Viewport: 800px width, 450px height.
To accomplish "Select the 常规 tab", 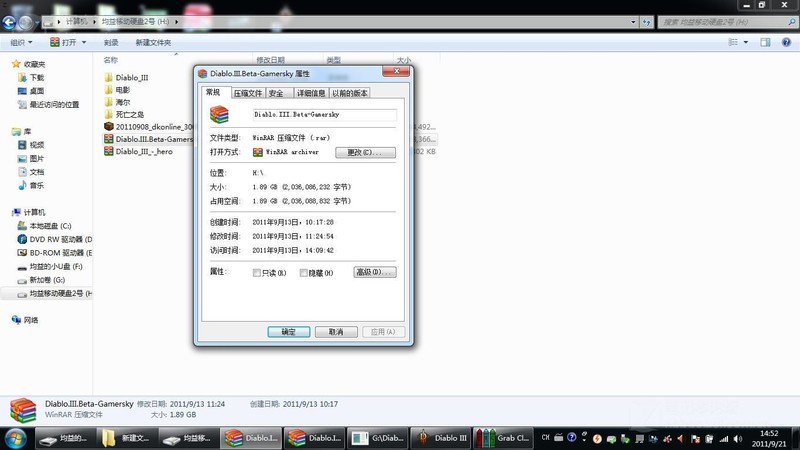I will click(213, 92).
